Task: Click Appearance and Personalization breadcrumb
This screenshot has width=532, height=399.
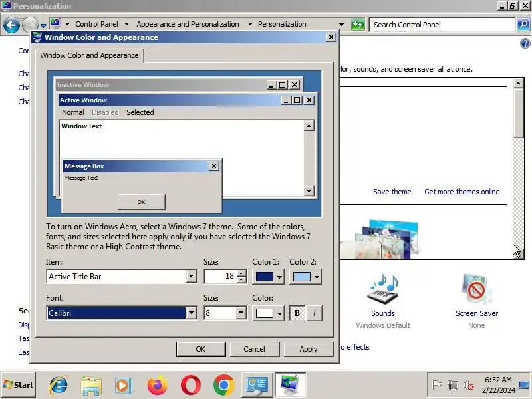Action: coord(188,24)
